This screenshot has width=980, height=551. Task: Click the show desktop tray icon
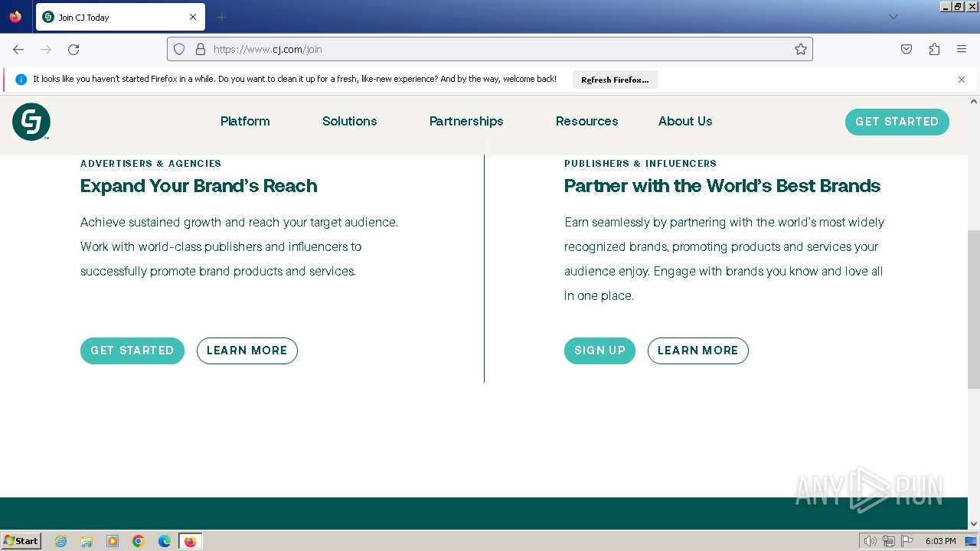pos(971,541)
